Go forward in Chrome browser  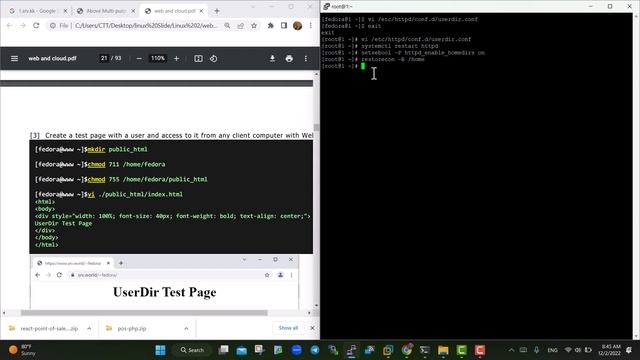[23, 25]
